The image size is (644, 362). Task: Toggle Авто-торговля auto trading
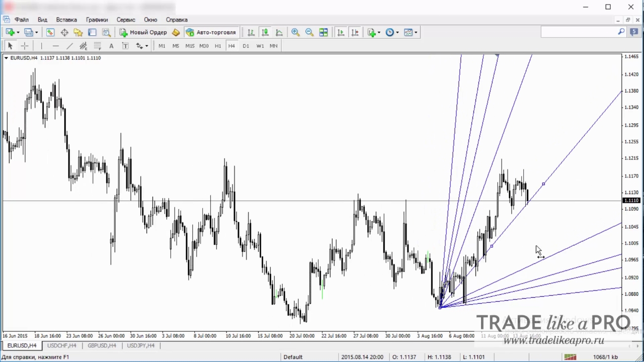(211, 32)
